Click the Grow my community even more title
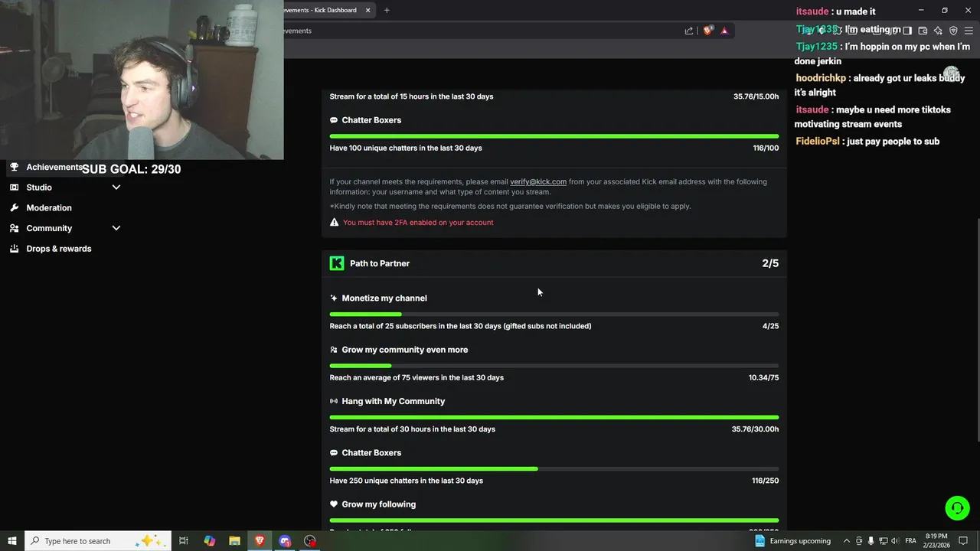The width and height of the screenshot is (980, 551). pyautogui.click(x=405, y=350)
